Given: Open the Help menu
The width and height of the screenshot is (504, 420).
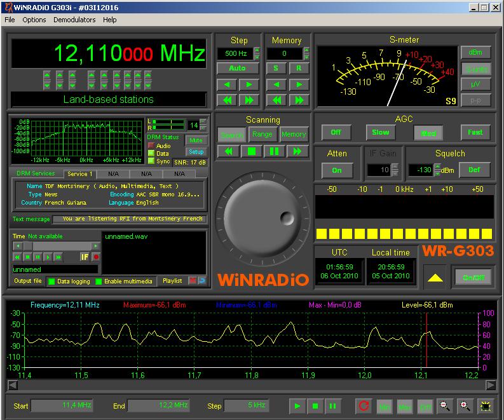Looking at the screenshot, I should click(109, 20).
